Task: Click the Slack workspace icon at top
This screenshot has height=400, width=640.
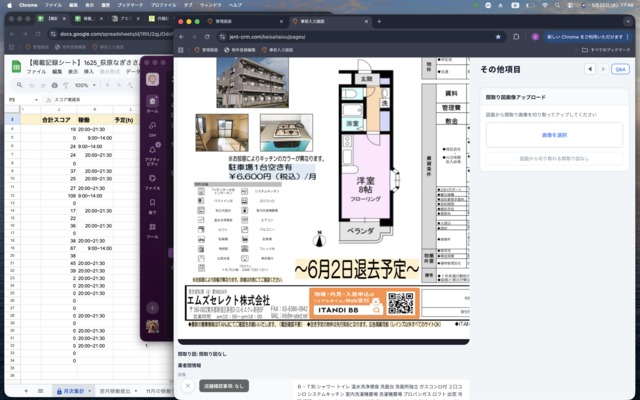Action: pos(152,79)
